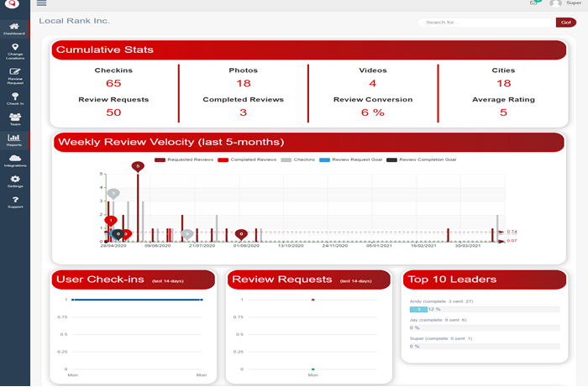Toggle Review Request Goal legend swatch
This screenshot has width=588, height=392.
point(351,159)
